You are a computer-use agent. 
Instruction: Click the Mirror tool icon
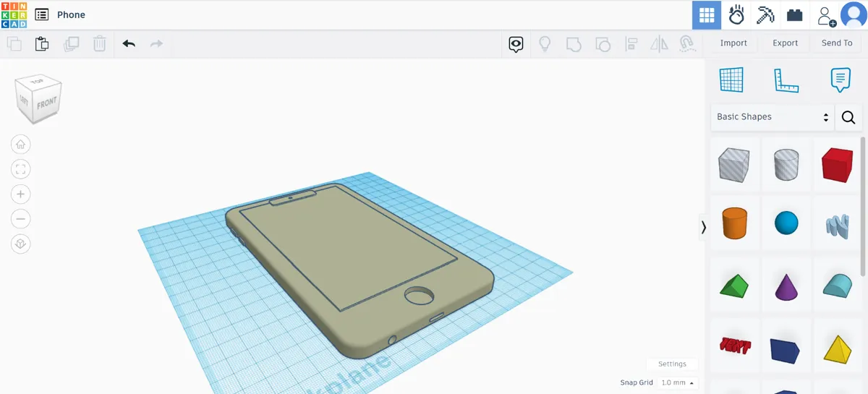pos(659,44)
